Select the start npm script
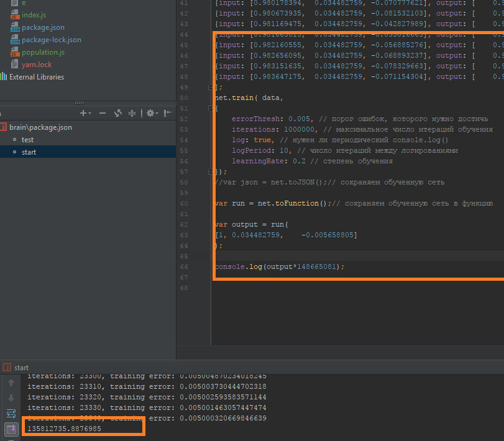 29,152
